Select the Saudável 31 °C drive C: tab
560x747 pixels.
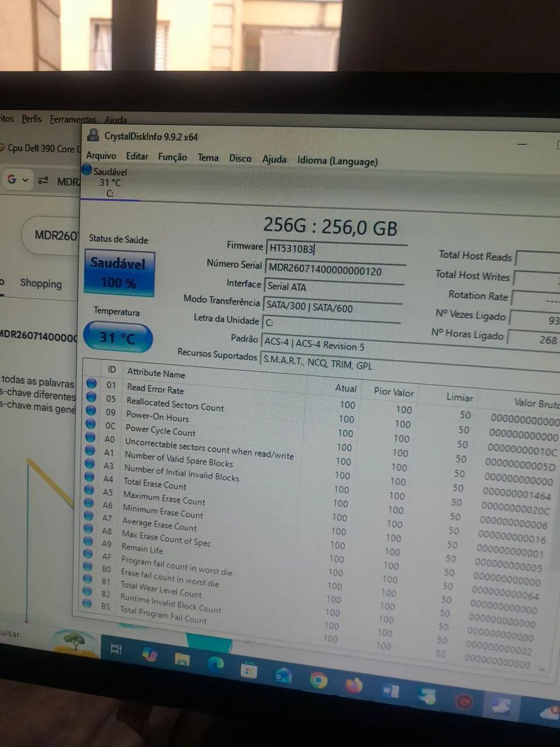pyautogui.click(x=109, y=182)
